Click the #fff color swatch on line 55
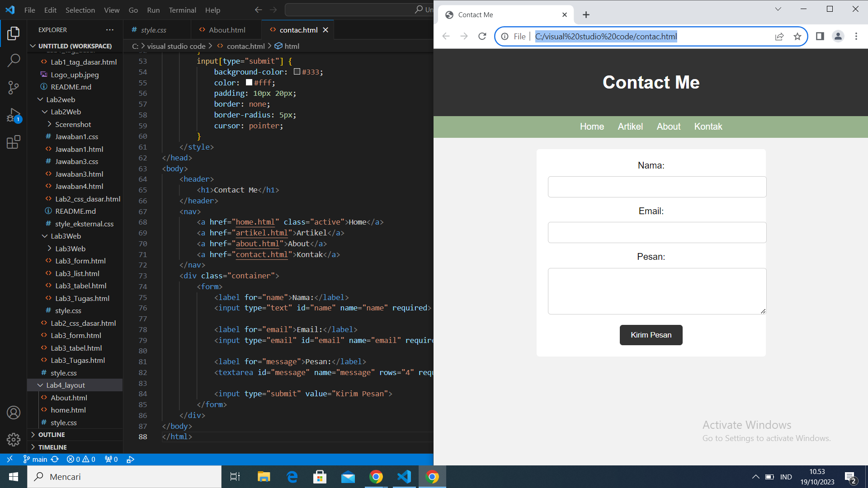 tap(248, 82)
